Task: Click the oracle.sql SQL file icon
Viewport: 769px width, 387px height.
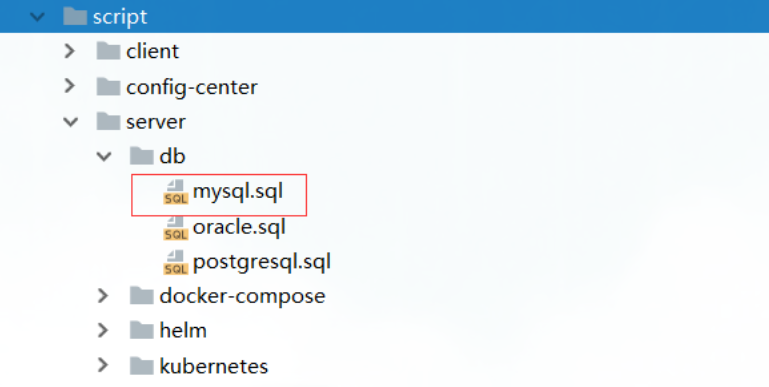Action: (x=176, y=227)
